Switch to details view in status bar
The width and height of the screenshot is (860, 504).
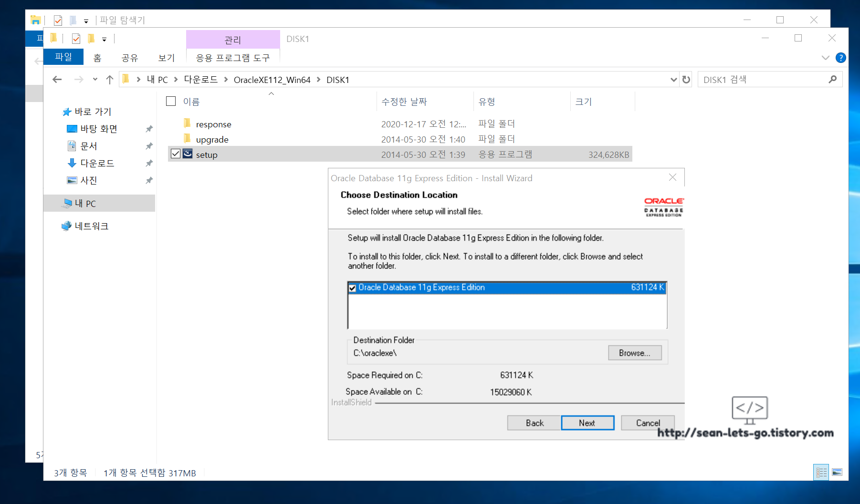pos(821,473)
